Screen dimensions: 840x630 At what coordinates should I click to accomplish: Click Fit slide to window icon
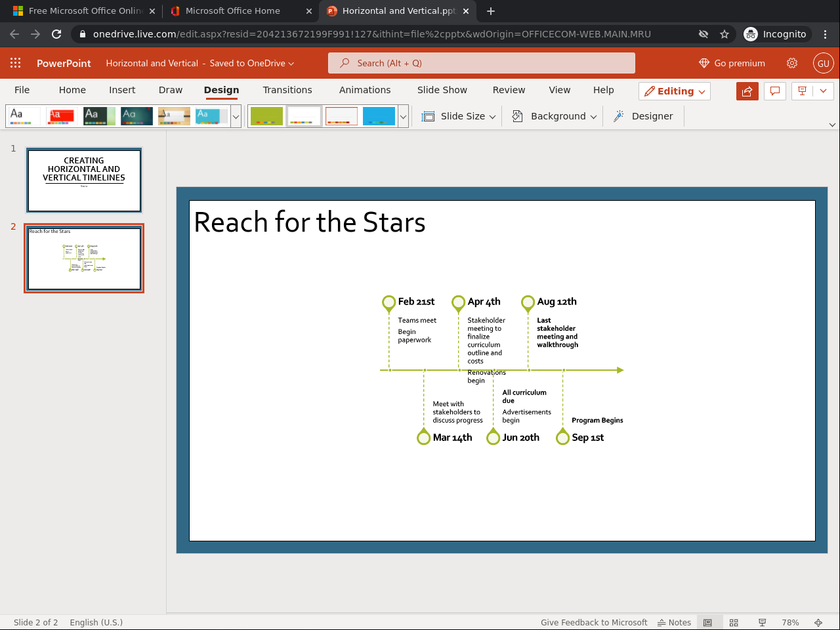pos(818,622)
